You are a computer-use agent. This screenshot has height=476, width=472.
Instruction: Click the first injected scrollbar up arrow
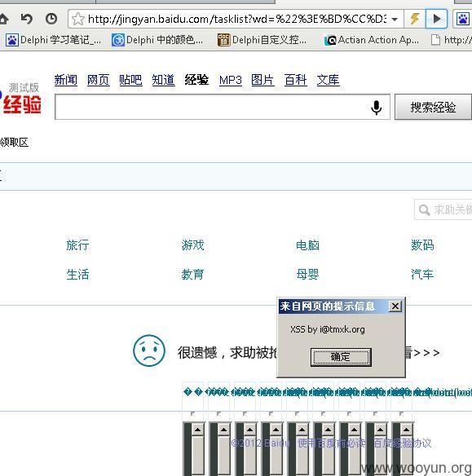click(198, 430)
